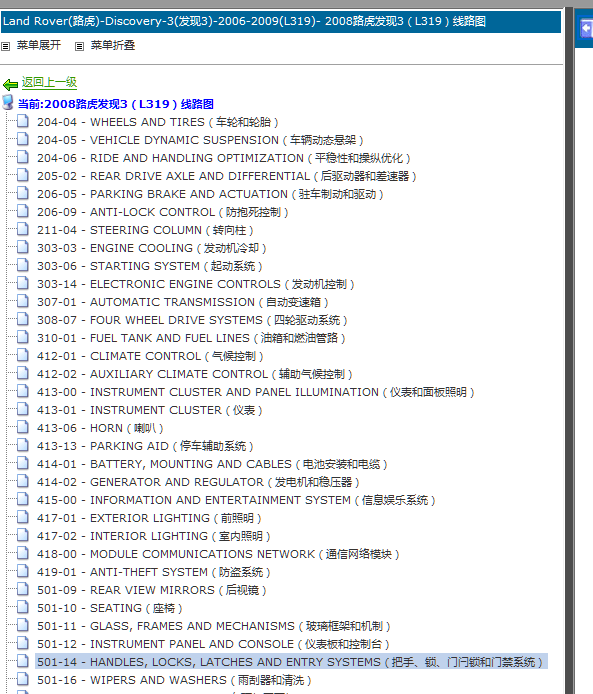
Task: Open 206-05 PARKING BRAKE AND ACTUATION
Action: click(x=210, y=194)
